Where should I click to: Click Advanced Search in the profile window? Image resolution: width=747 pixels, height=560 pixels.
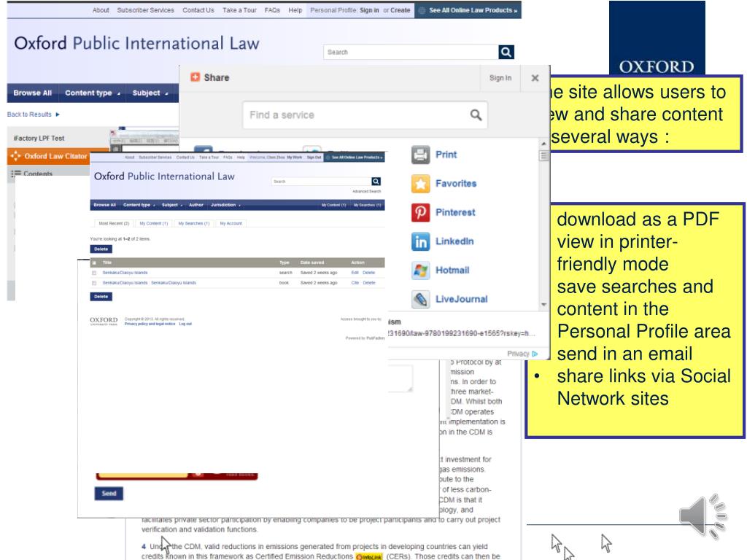366,192
